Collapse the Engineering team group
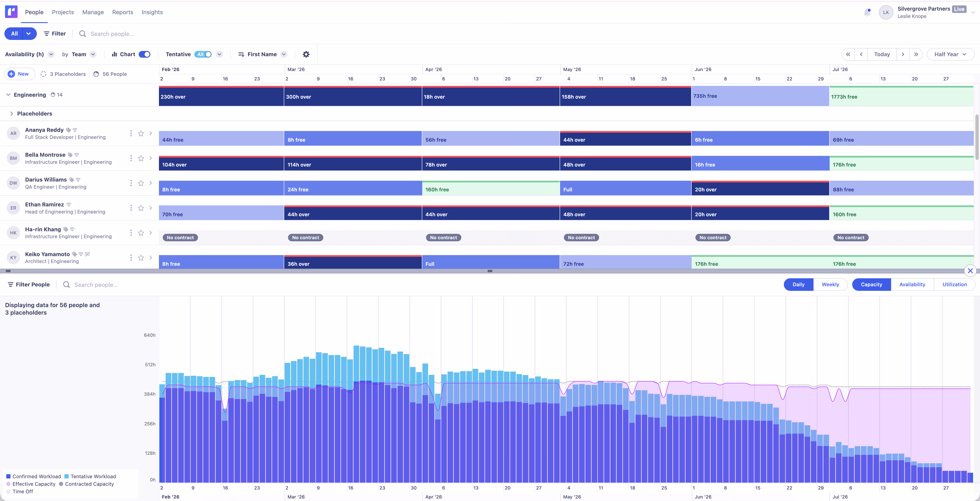 (x=8, y=95)
